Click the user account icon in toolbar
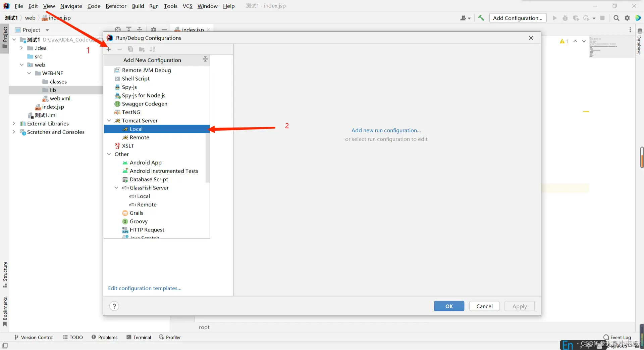The image size is (644, 350). (x=465, y=18)
